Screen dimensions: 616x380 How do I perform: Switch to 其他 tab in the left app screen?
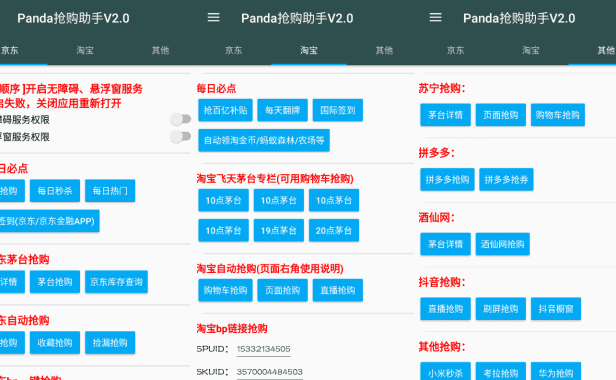click(160, 50)
